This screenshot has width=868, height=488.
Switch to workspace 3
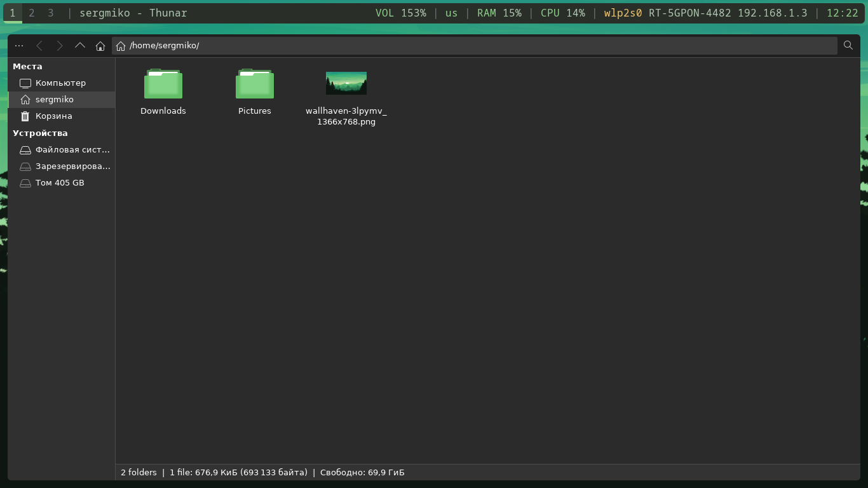tap(51, 13)
